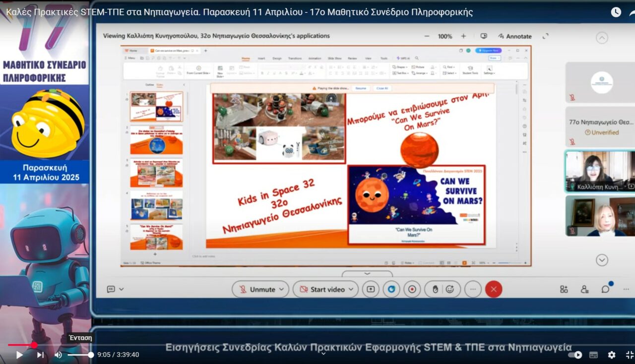Zoom in the shared content view
Viewport: 635px width, 364px height.
[463, 36]
